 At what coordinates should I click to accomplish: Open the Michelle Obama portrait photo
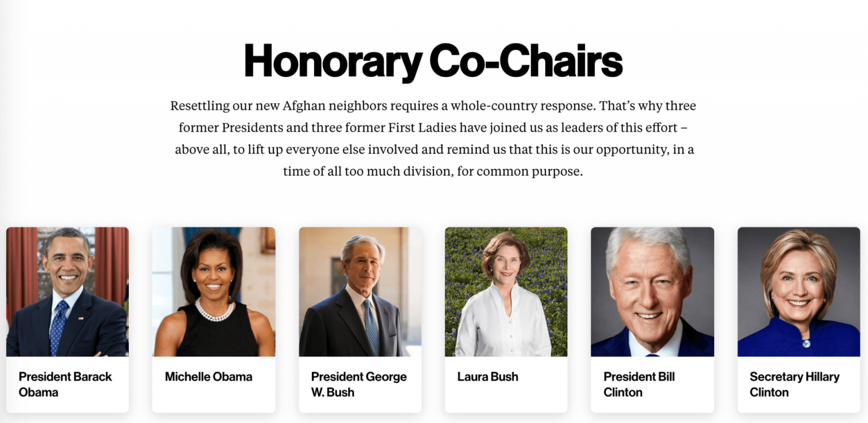[x=214, y=291]
